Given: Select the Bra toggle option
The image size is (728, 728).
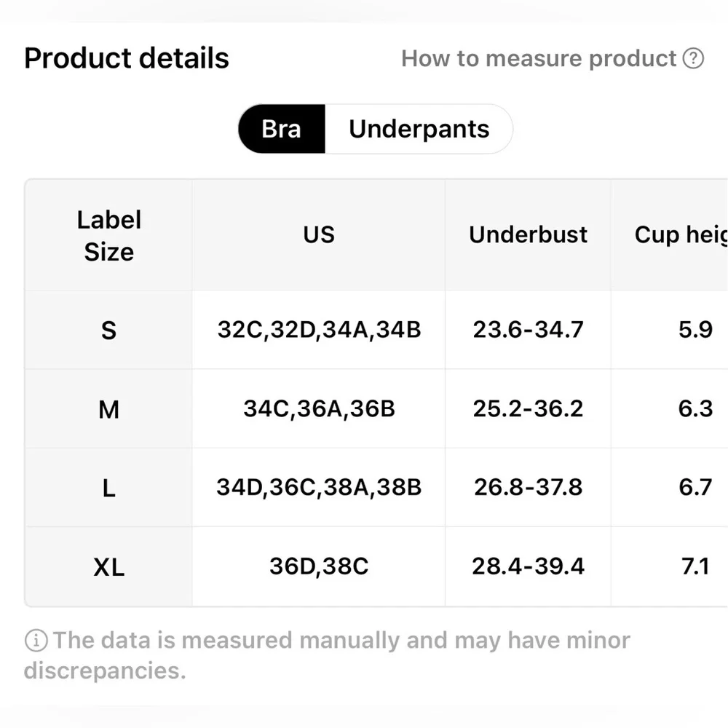Looking at the screenshot, I should [281, 129].
